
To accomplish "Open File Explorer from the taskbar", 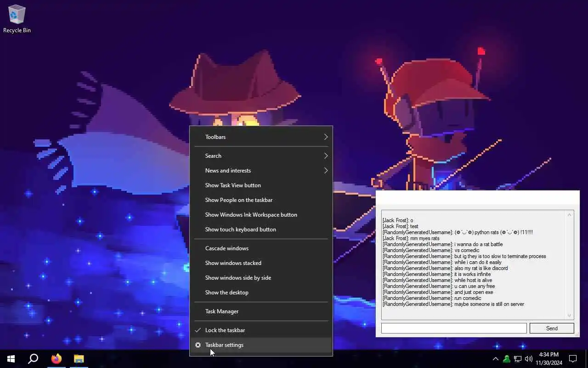I will (79, 359).
